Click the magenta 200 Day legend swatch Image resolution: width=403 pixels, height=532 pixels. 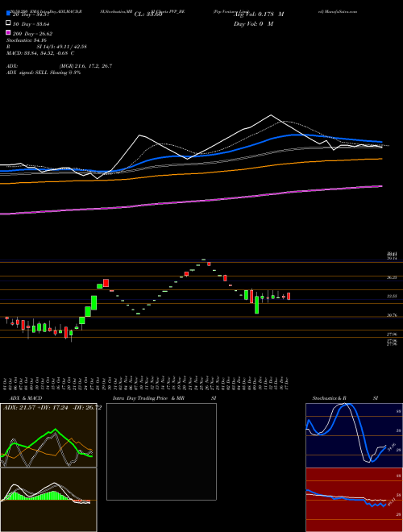(8, 33)
